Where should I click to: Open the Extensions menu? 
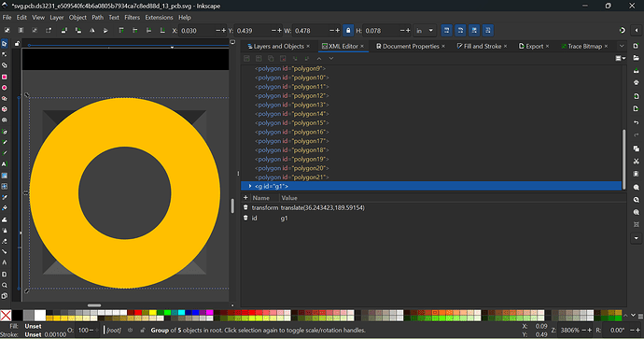[159, 17]
